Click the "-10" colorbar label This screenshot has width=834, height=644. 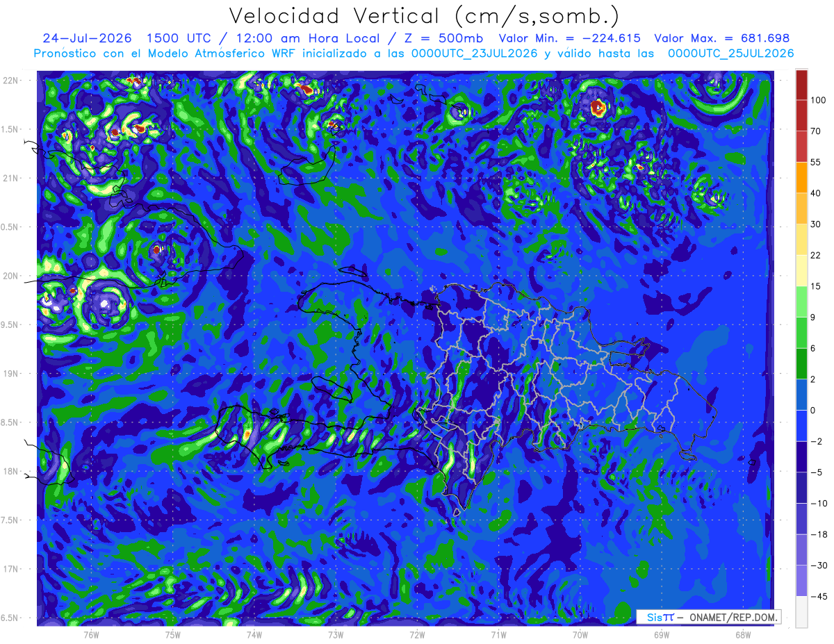(x=819, y=503)
